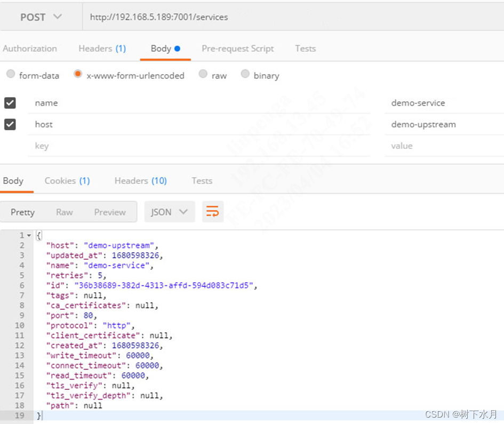Click the "port" value 80
The height and width of the screenshot is (424, 504).
89,316
